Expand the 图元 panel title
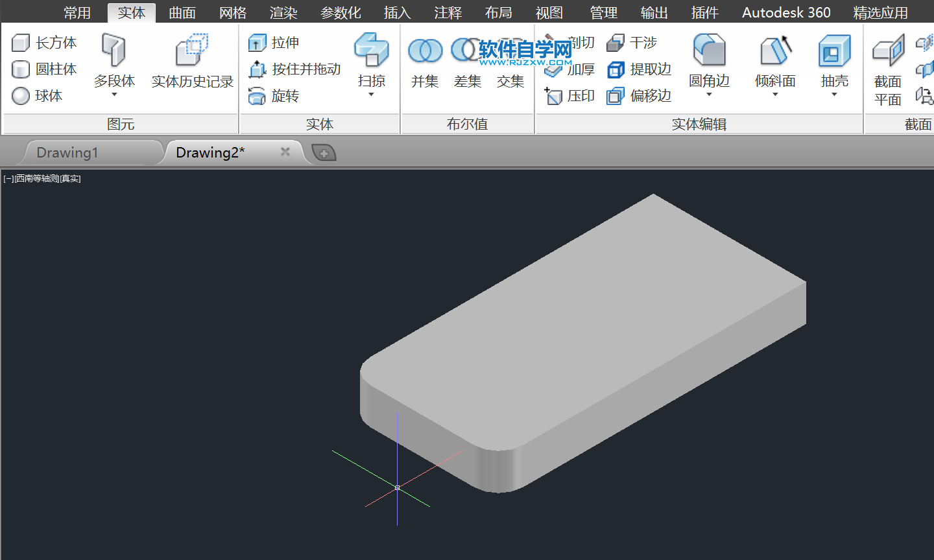Viewport: 934px width, 560px height. coord(121,124)
